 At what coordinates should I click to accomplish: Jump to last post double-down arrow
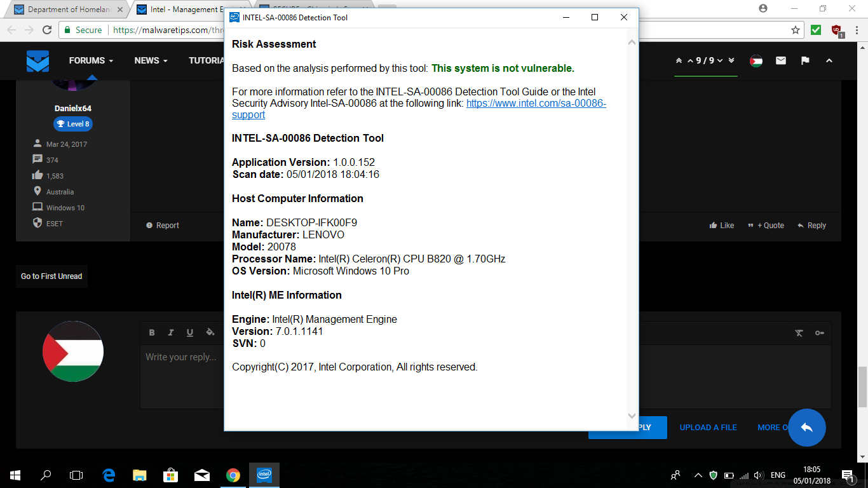pyautogui.click(x=731, y=61)
